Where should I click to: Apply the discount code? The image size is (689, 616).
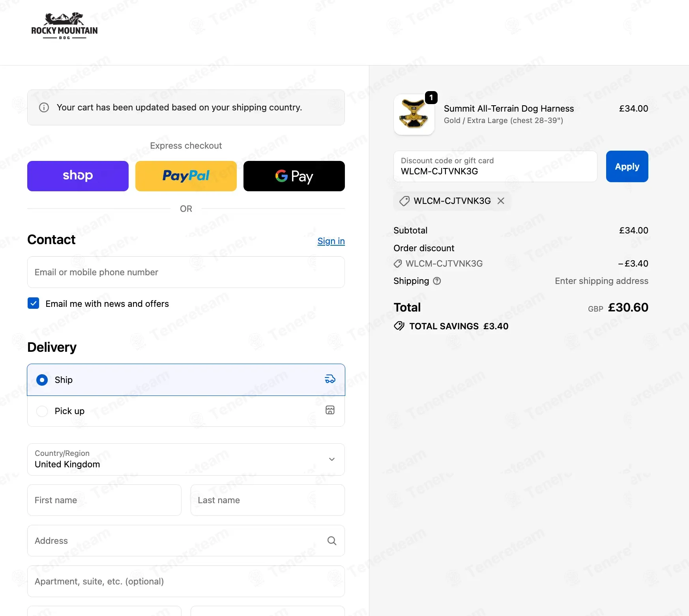(627, 166)
